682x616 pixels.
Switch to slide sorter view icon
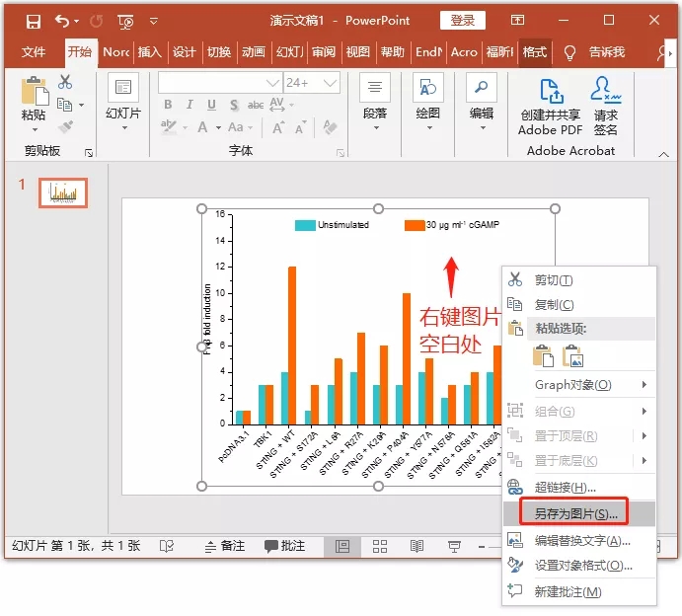click(380, 546)
